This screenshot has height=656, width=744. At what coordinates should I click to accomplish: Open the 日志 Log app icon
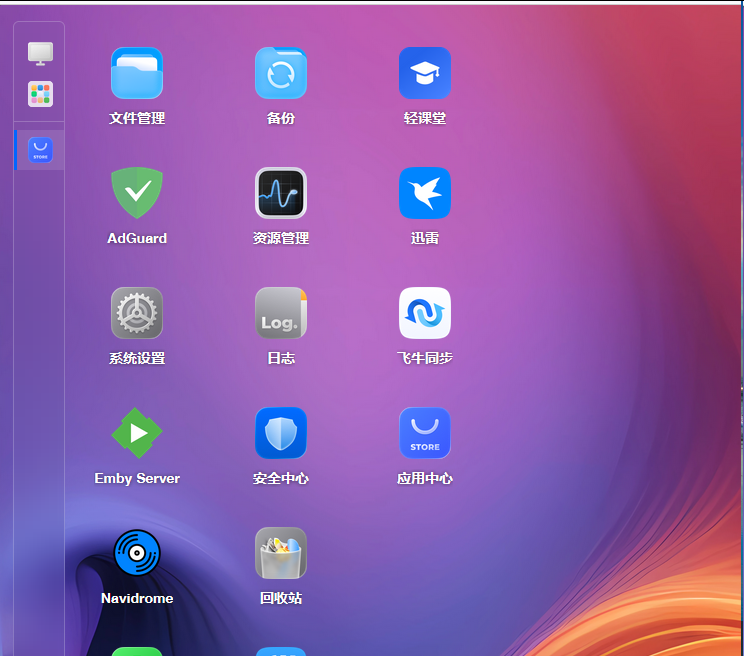pyautogui.click(x=281, y=313)
